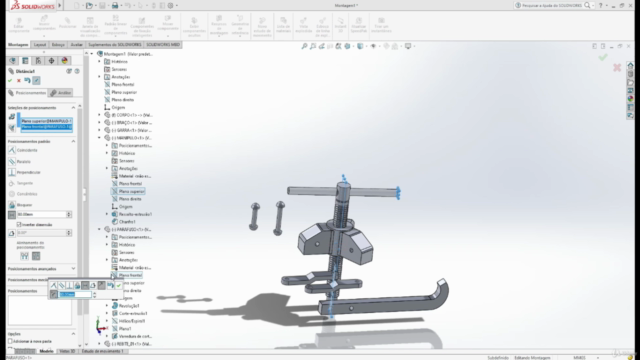Select the Plano superior@MANIPULO selection entry
This screenshot has width=640, height=360.
[x=47, y=121]
